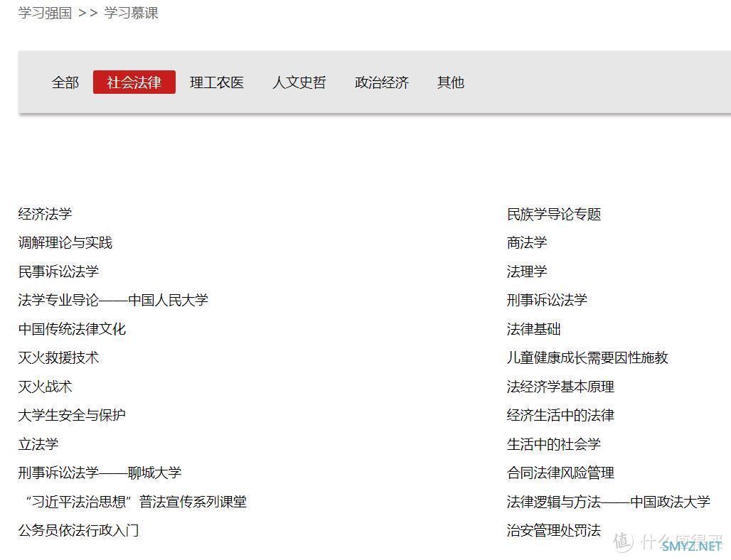Click 学习强国 breadcrumb link
The width and height of the screenshot is (731, 560).
(x=45, y=13)
